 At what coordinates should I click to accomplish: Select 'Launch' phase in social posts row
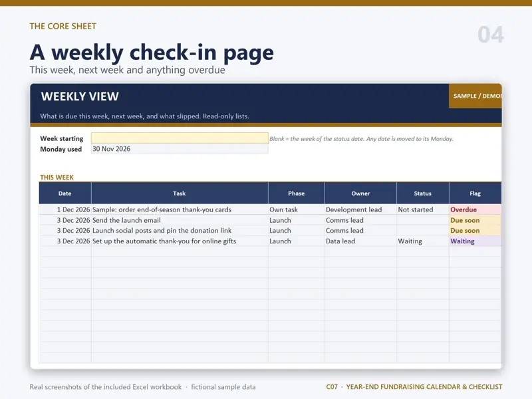[296, 231]
